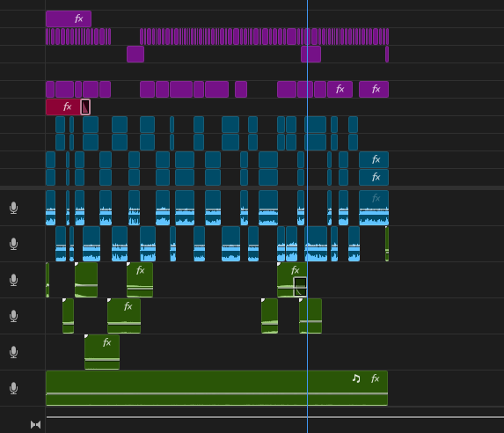Select the first square purple clip on the third video track
The height and width of the screenshot is (433, 504).
click(135, 54)
